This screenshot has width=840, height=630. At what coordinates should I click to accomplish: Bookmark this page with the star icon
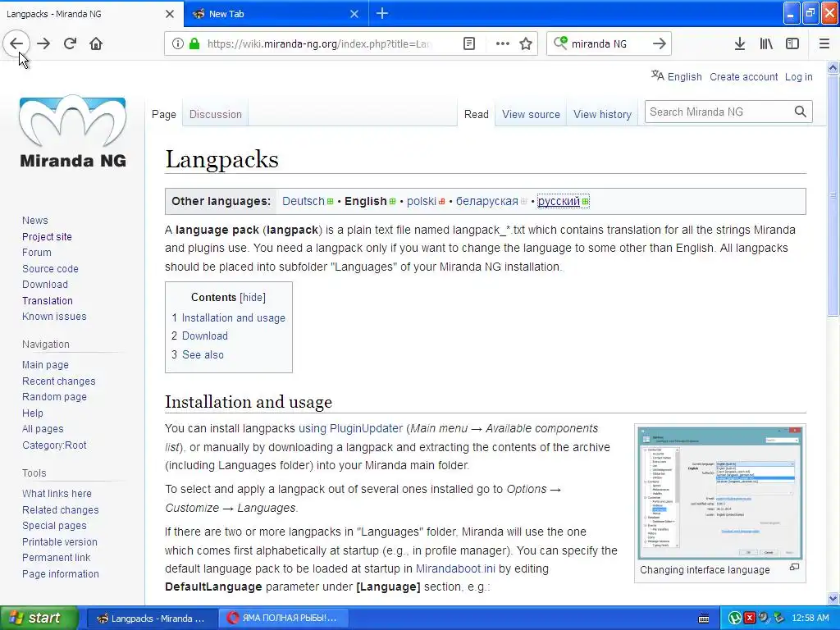pyautogui.click(x=526, y=43)
